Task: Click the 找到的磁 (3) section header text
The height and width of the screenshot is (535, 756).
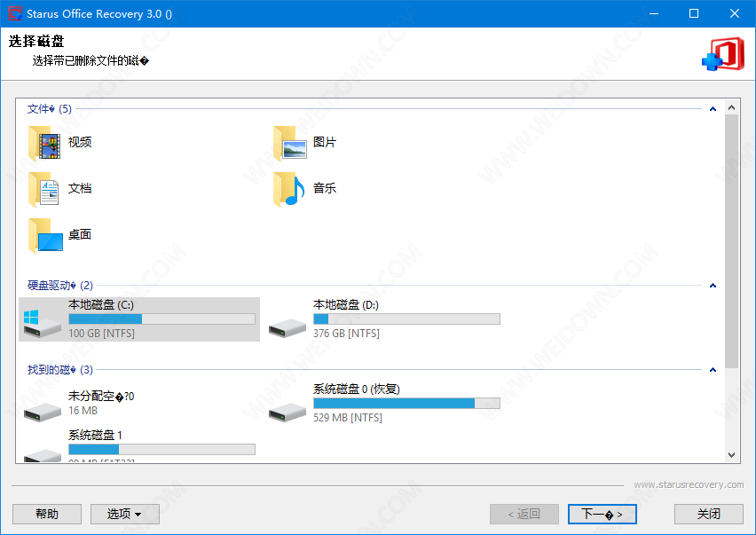Action: (59, 370)
